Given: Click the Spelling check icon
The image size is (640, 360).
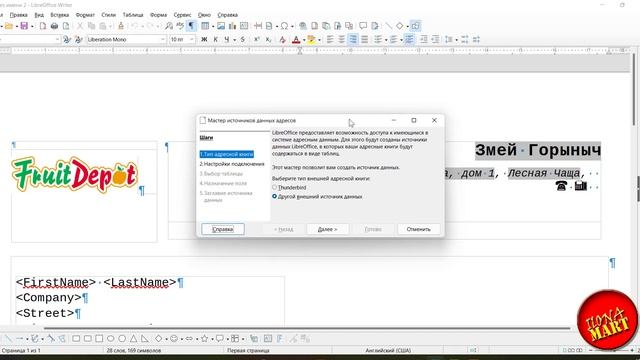Looking at the screenshot, I should tap(180, 26).
